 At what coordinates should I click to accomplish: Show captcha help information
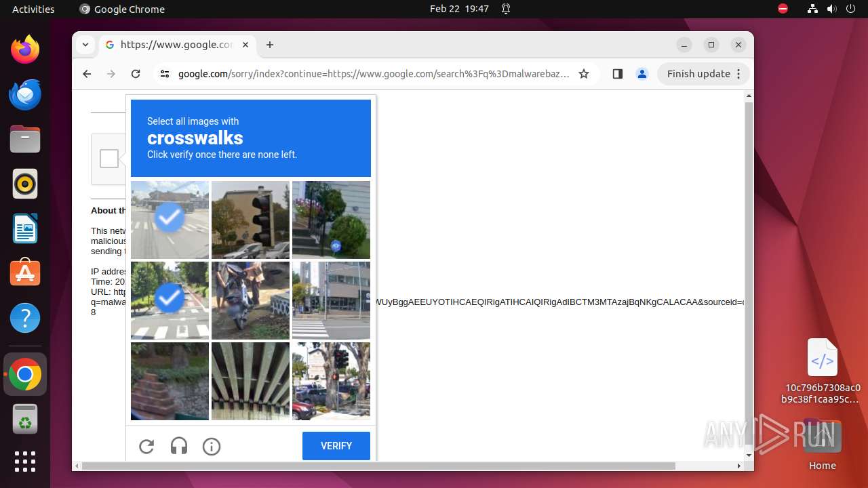[212, 446]
